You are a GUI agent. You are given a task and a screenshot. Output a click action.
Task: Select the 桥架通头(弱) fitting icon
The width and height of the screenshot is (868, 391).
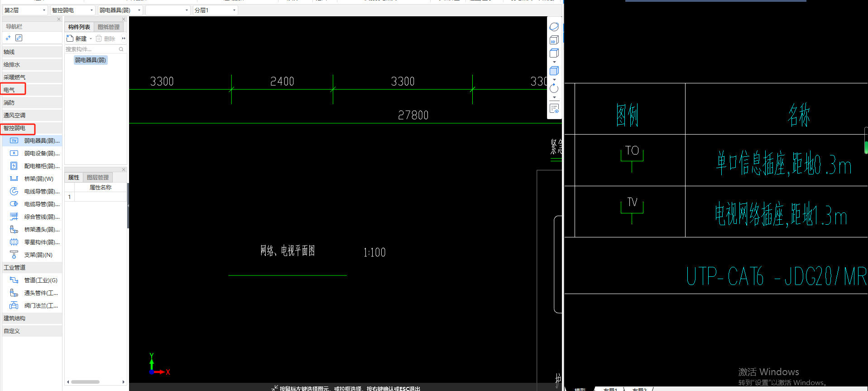[14, 230]
